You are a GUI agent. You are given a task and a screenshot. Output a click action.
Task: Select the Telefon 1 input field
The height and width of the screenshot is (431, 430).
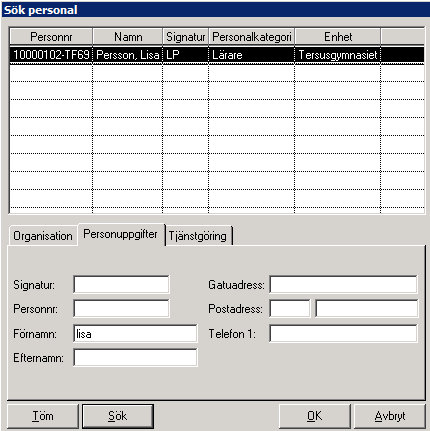pyautogui.click(x=343, y=333)
